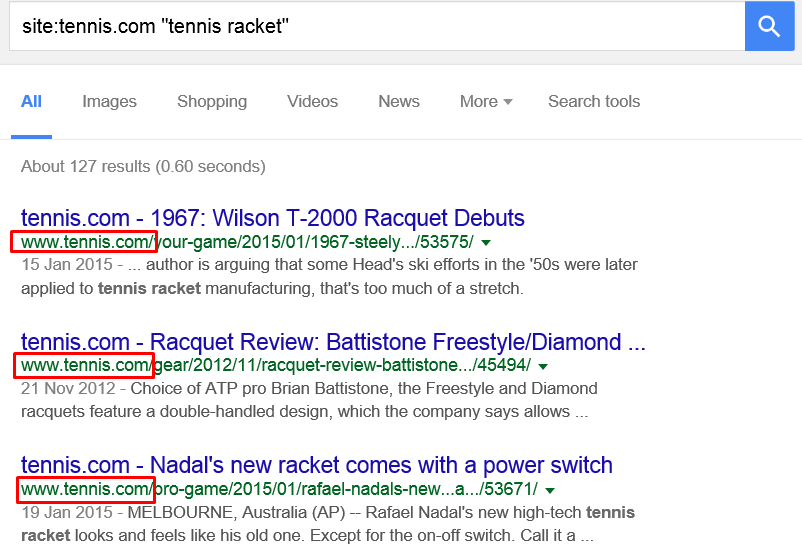Switch to the Videos tab
802x553 pixels.
313,101
